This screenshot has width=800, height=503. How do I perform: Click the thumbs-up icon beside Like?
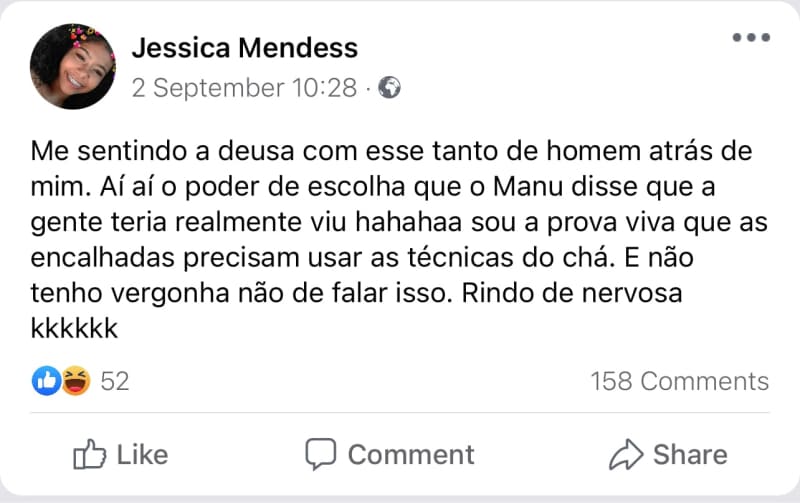point(90,454)
